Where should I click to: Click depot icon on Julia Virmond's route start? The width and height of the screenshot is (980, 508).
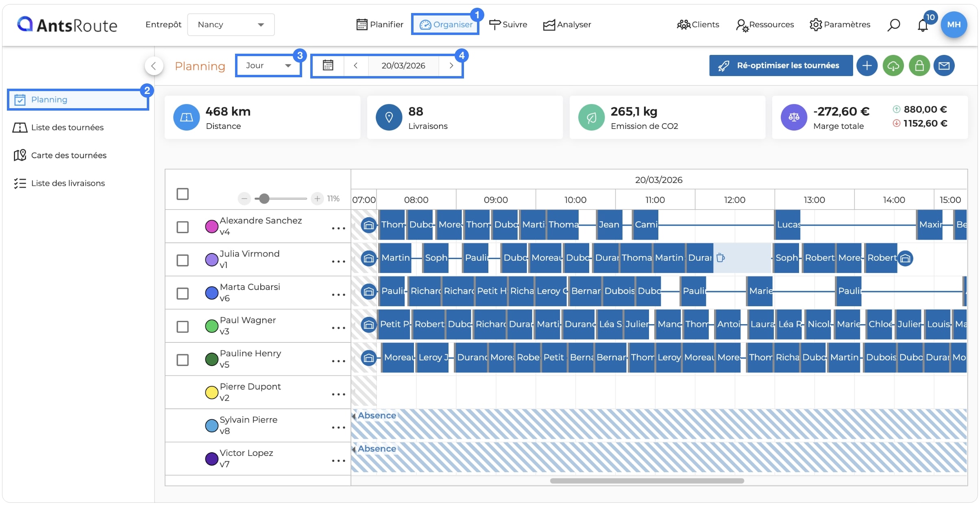point(368,258)
